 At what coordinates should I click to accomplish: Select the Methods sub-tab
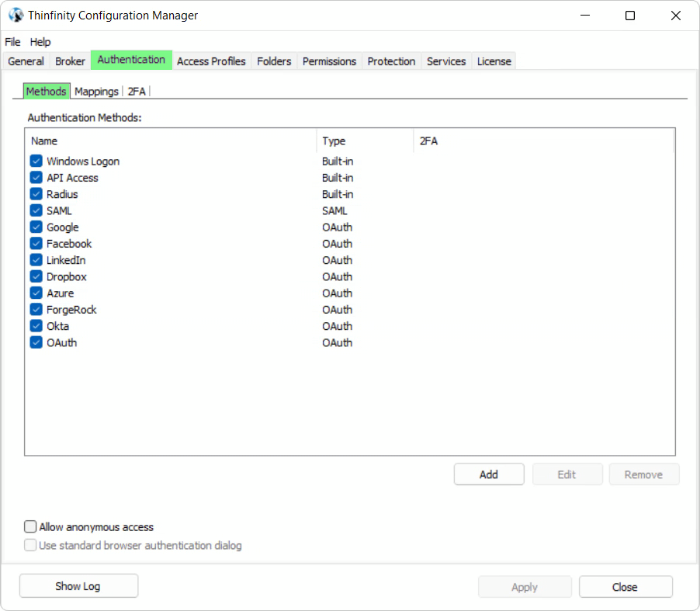coord(47,91)
